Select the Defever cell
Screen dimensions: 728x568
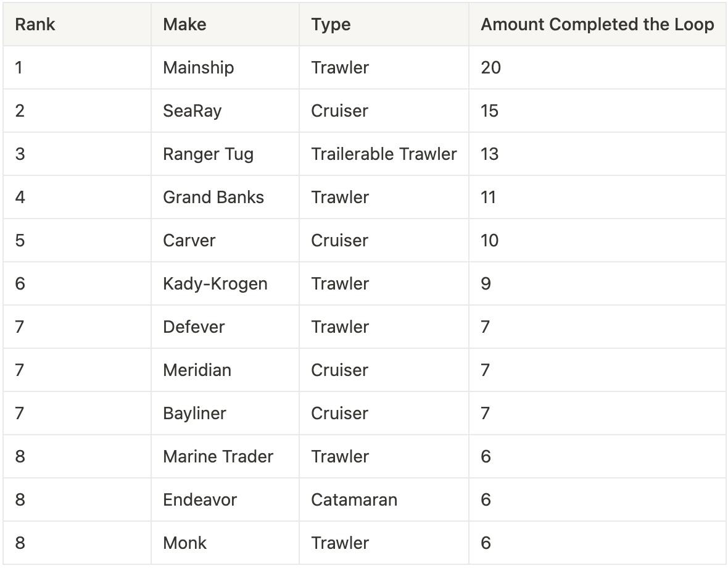(194, 327)
